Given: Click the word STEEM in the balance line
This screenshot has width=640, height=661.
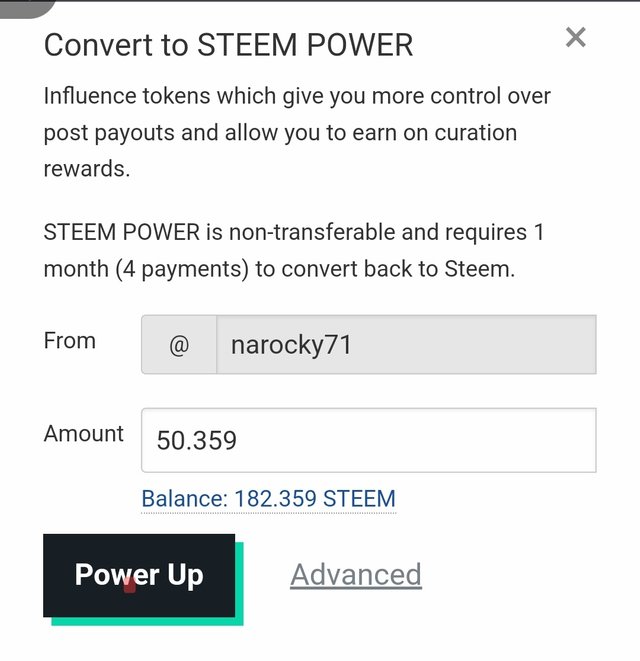Looking at the screenshot, I should coord(360,499).
